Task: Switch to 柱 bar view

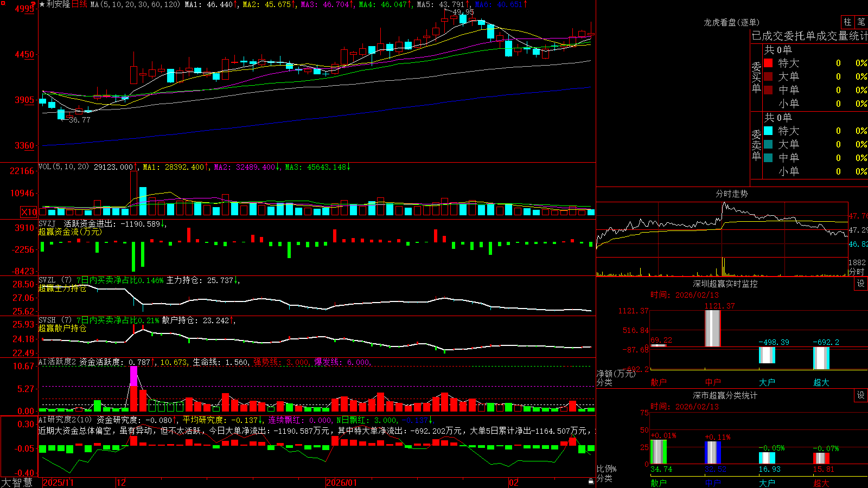Action: click(847, 22)
